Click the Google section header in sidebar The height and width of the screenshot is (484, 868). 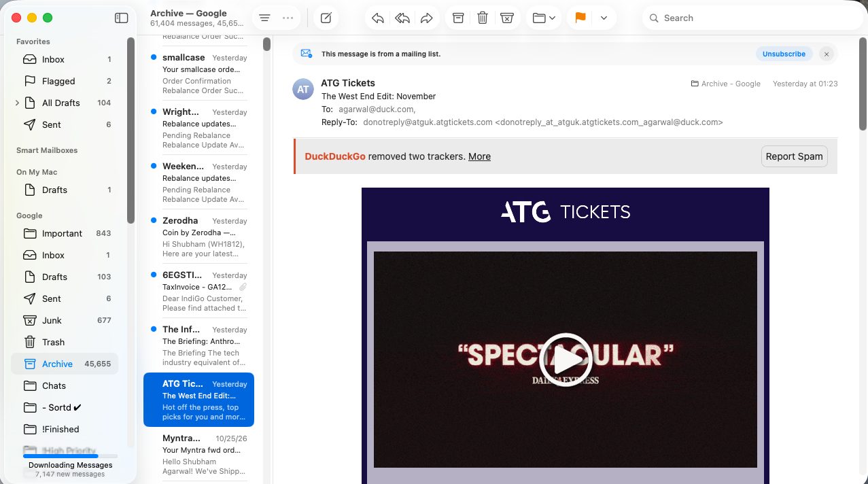tap(29, 215)
